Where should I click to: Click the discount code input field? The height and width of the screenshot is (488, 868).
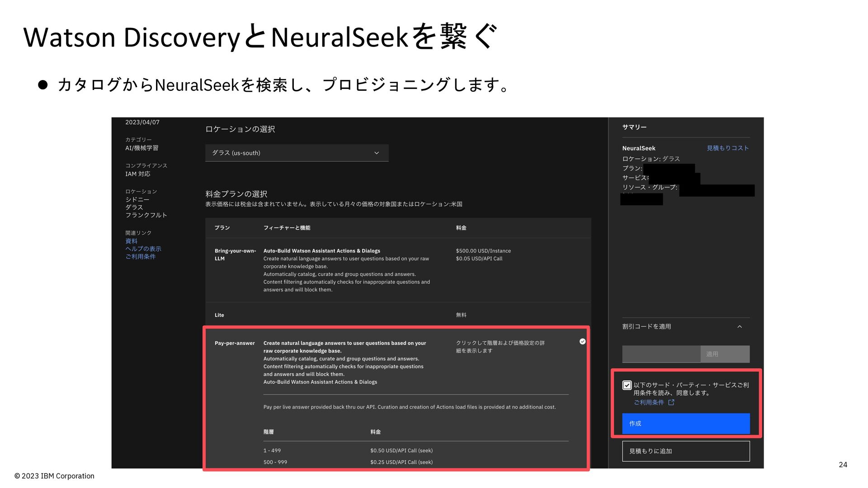661,354
